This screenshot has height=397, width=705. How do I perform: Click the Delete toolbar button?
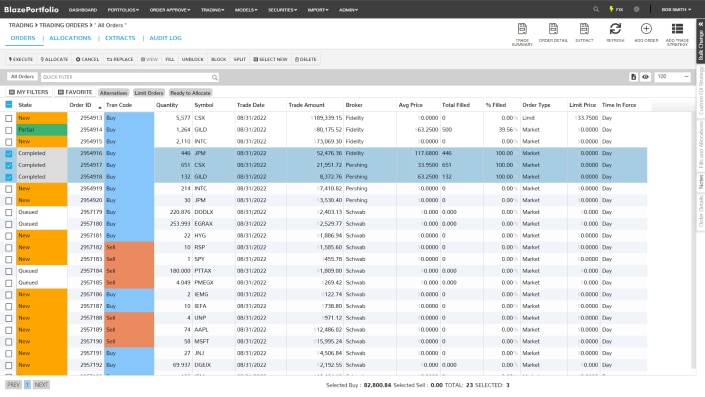[306, 59]
